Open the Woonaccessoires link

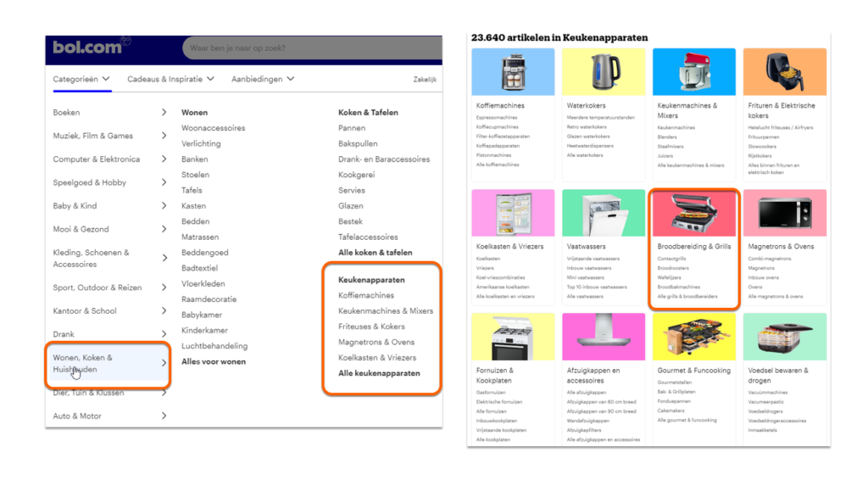pos(213,128)
